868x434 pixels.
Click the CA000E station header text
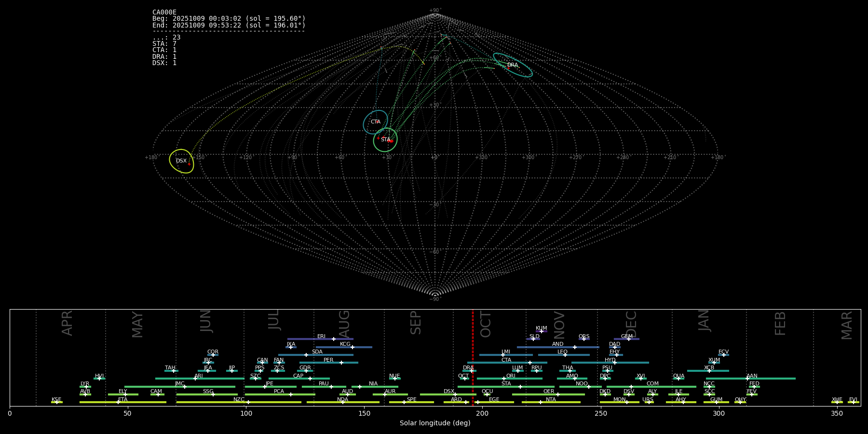pyautogui.click(x=164, y=13)
